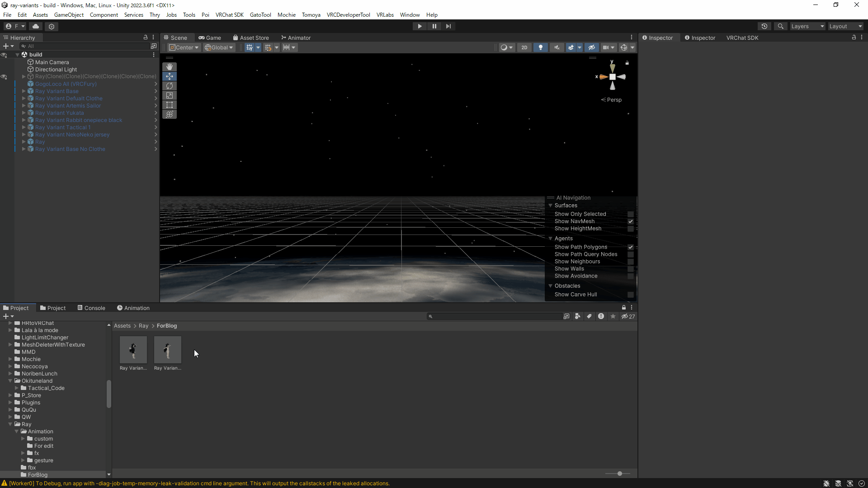Uncheck Show NavMesh checkbox
868x488 pixels.
(x=631, y=221)
